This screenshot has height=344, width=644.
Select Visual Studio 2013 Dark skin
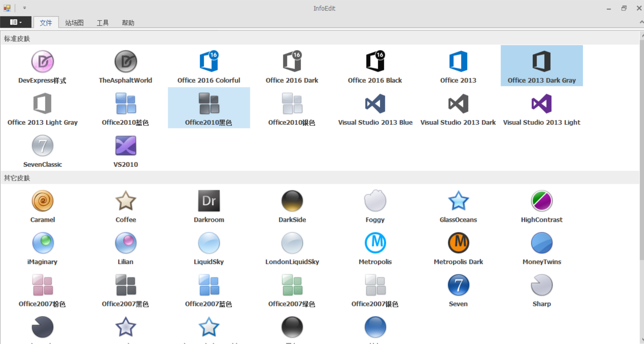[x=458, y=108]
